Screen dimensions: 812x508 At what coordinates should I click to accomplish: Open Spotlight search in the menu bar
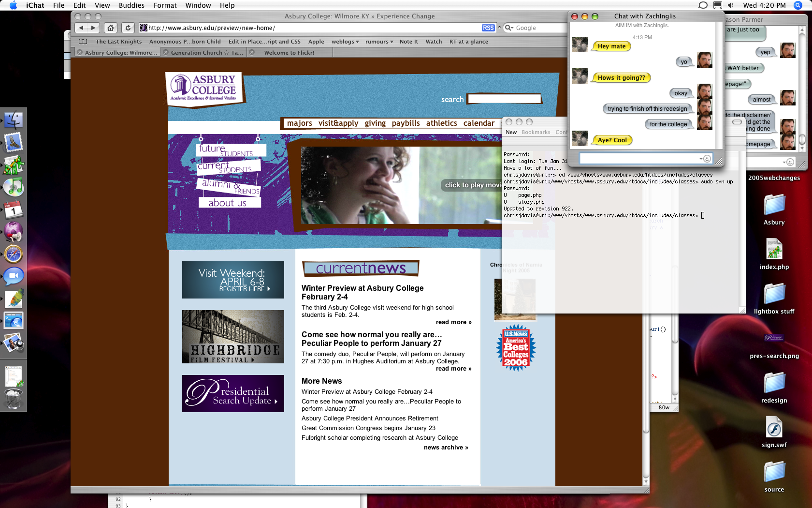[798, 5]
